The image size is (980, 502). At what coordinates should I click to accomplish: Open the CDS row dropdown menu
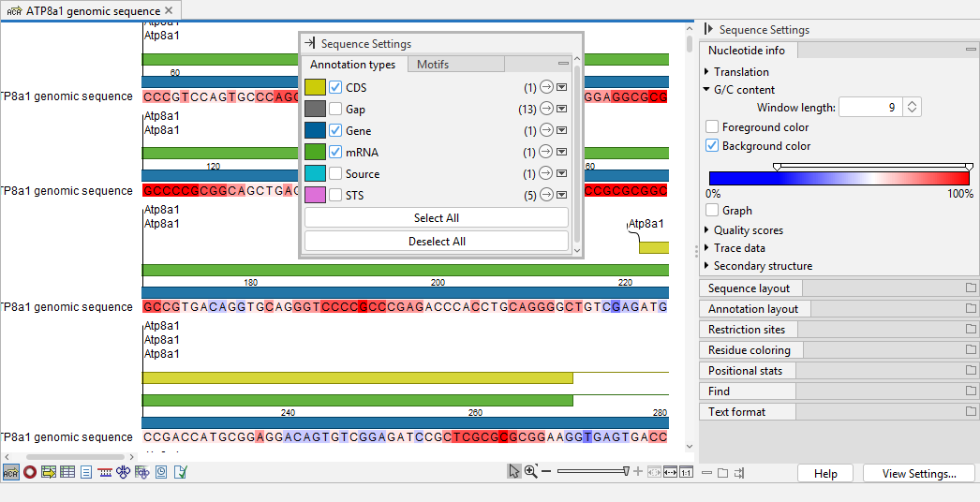point(562,87)
